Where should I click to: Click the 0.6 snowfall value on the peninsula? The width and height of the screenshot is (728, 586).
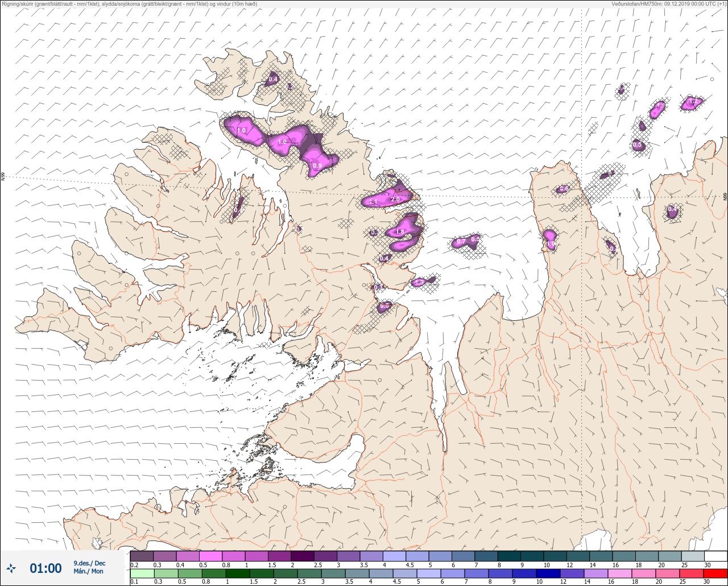(x=564, y=189)
